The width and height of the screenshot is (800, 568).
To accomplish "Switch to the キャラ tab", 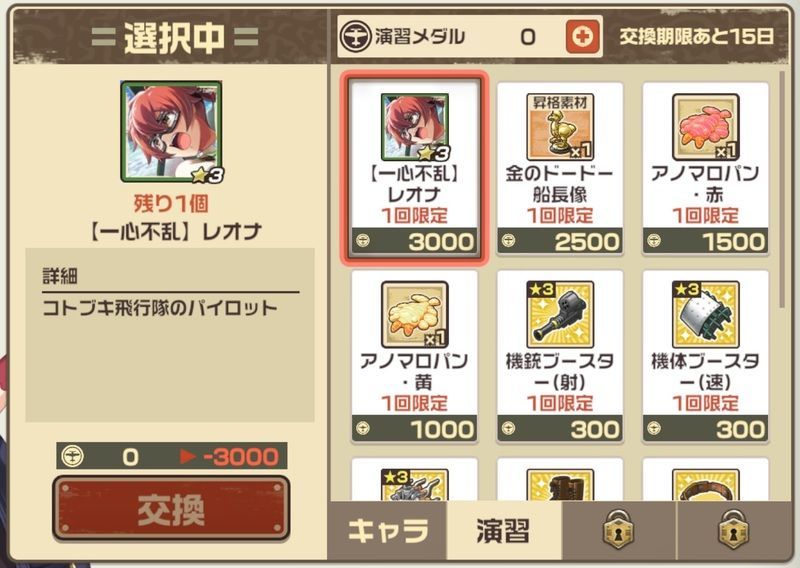I will pyautogui.click(x=388, y=531).
